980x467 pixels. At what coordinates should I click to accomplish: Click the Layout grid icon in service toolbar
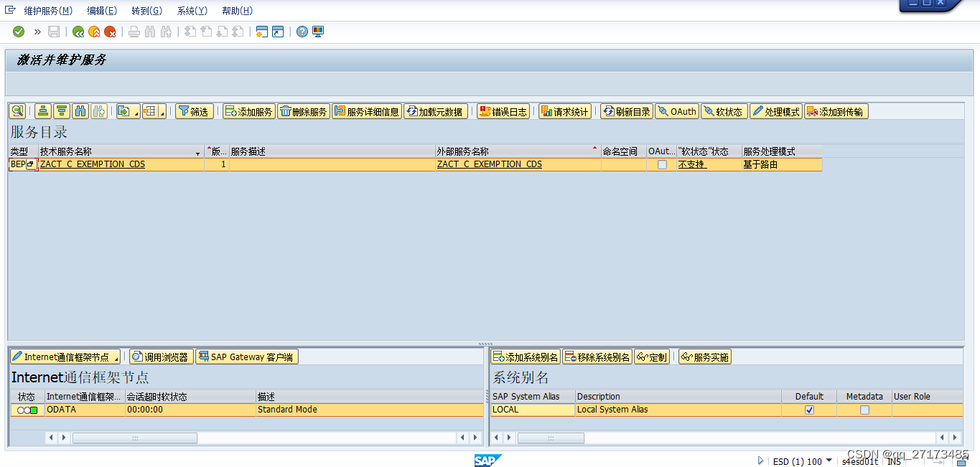149,111
